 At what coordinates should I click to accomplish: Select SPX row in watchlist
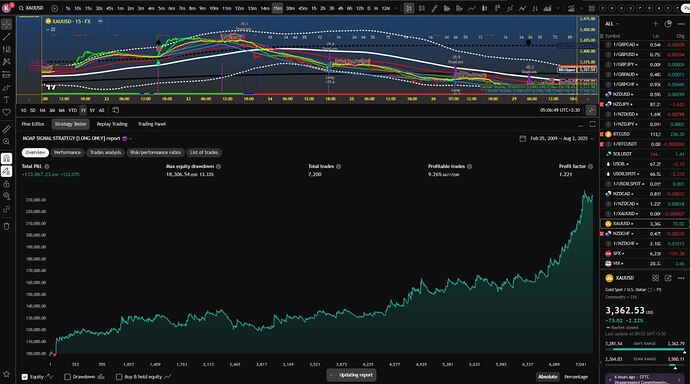pyautogui.click(x=645, y=253)
